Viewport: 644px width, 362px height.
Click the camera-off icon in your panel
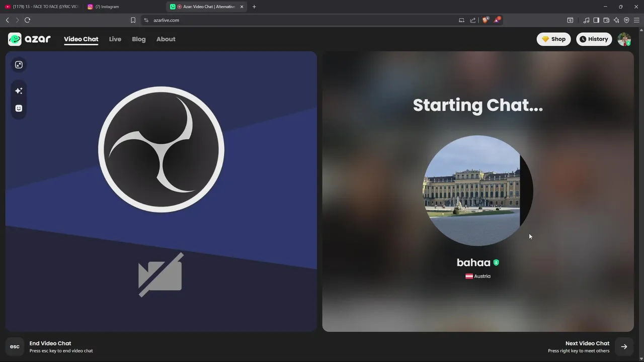161,275
